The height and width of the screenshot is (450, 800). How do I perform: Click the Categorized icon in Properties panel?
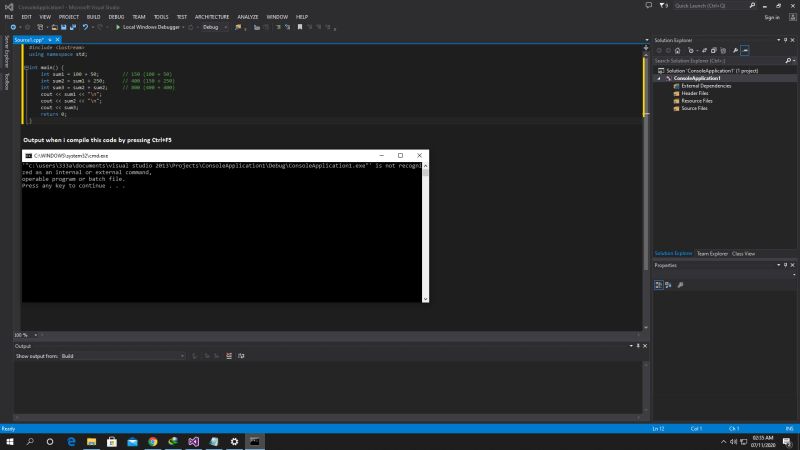pyautogui.click(x=659, y=285)
